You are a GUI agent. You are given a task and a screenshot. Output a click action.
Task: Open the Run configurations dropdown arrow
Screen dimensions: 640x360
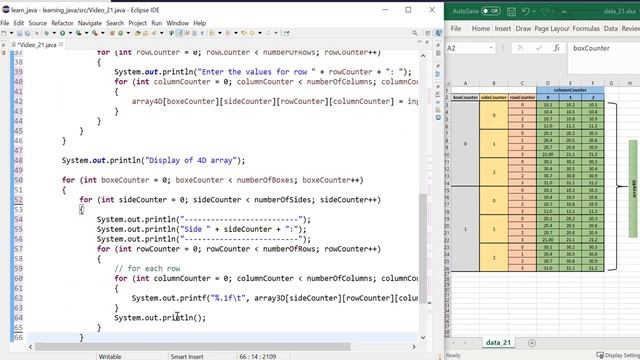(x=70, y=33)
